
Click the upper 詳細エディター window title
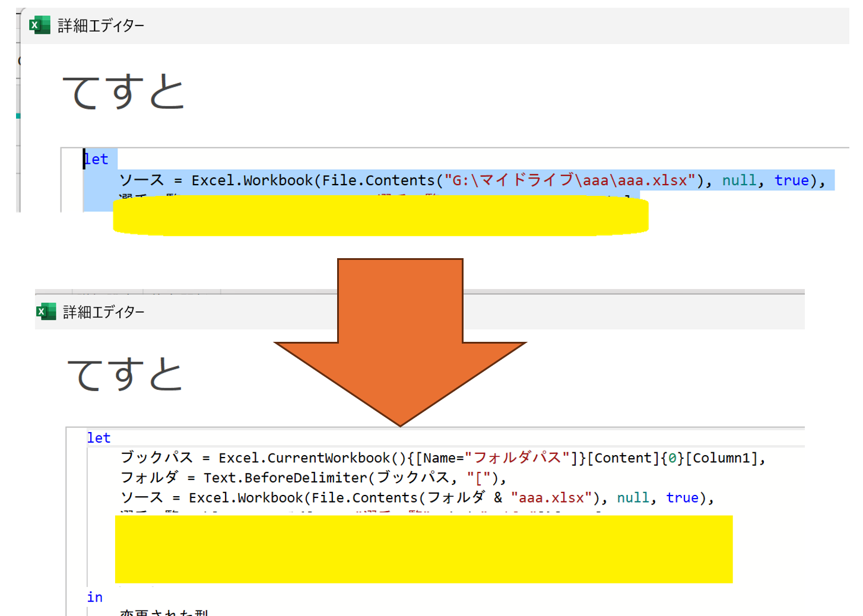coord(101,26)
